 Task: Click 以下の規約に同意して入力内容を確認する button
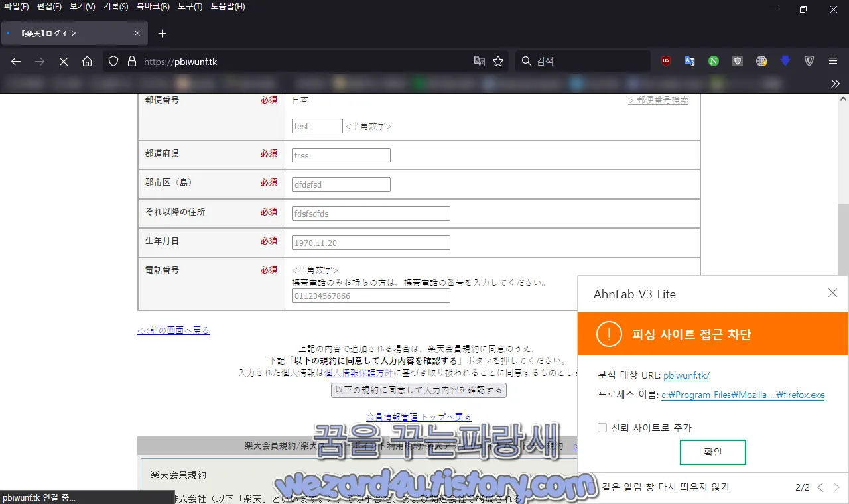[419, 390]
